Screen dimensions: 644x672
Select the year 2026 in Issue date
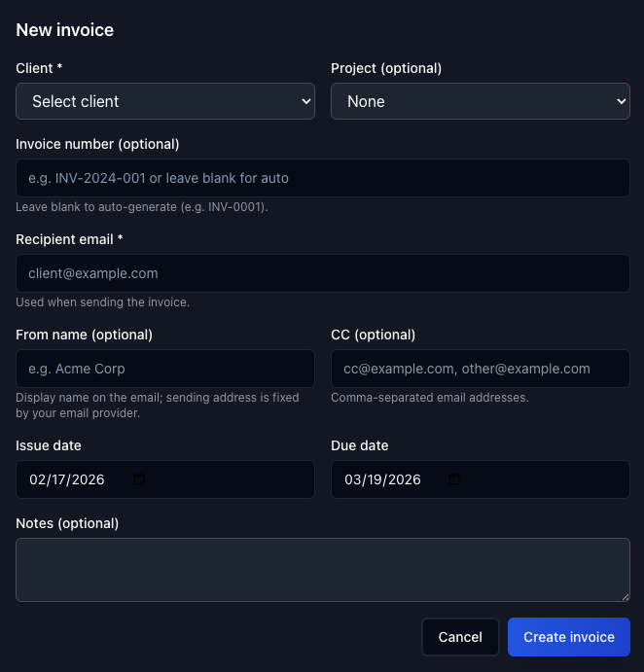87,479
